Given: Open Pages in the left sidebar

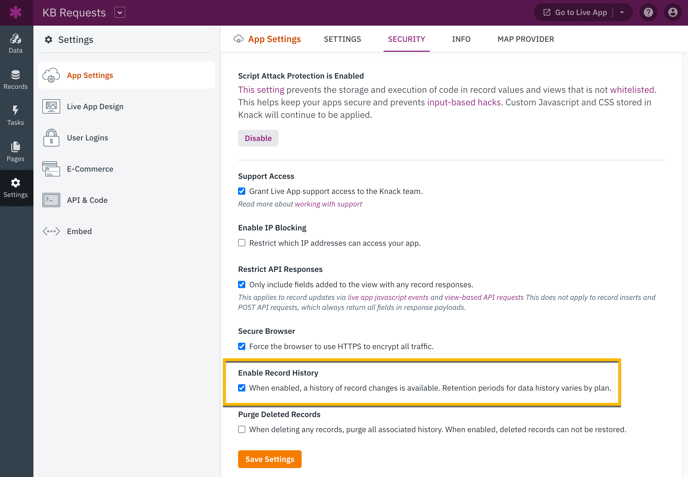Looking at the screenshot, I should click(x=16, y=151).
